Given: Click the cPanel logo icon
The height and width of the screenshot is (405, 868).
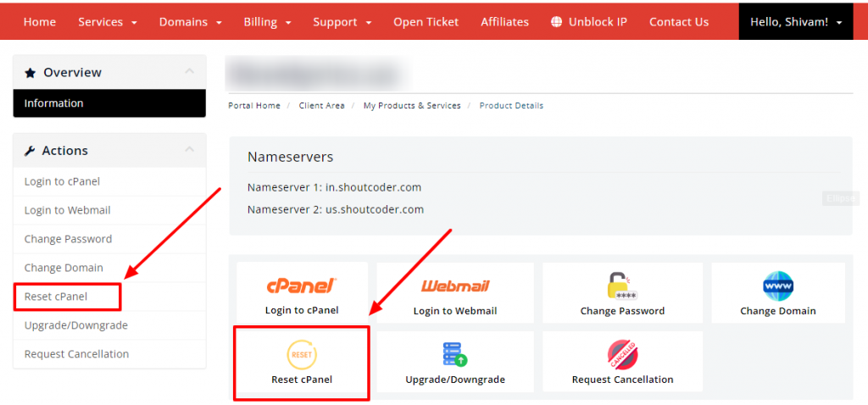Looking at the screenshot, I should click(x=302, y=286).
